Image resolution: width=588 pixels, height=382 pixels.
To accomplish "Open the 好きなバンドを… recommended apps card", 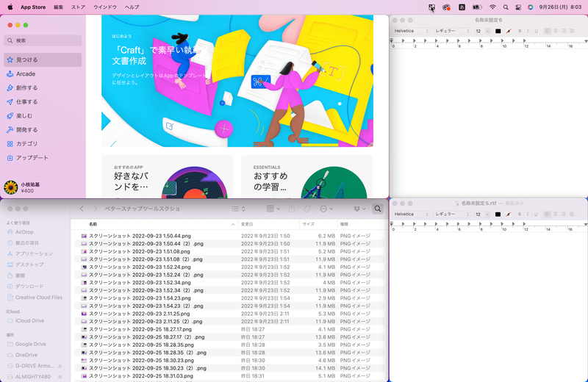I will click(168, 177).
